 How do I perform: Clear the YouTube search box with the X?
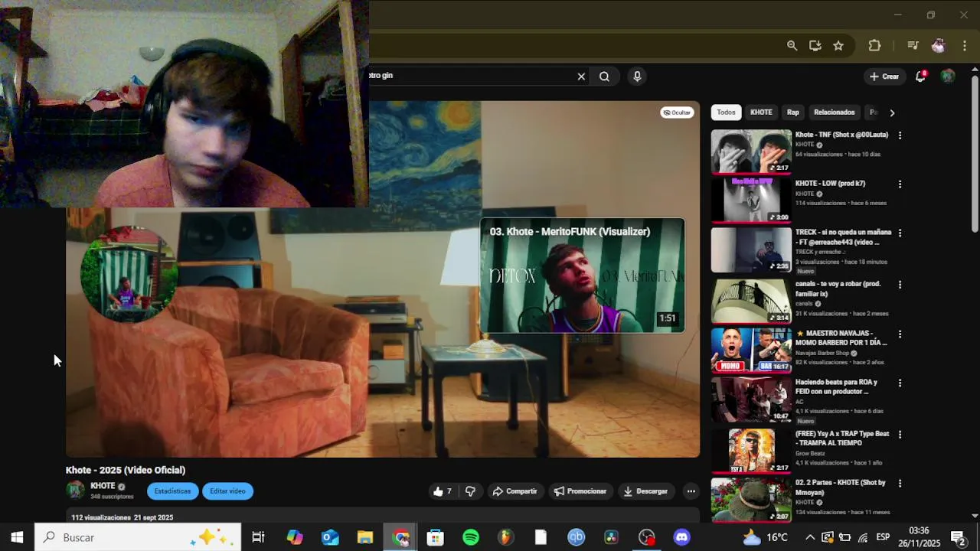[581, 77]
